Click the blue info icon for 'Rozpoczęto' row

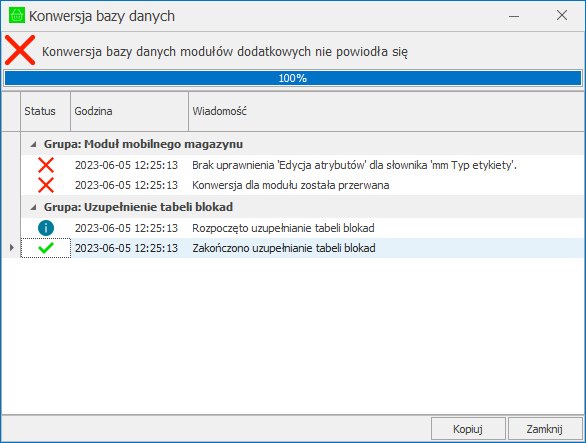pos(46,228)
